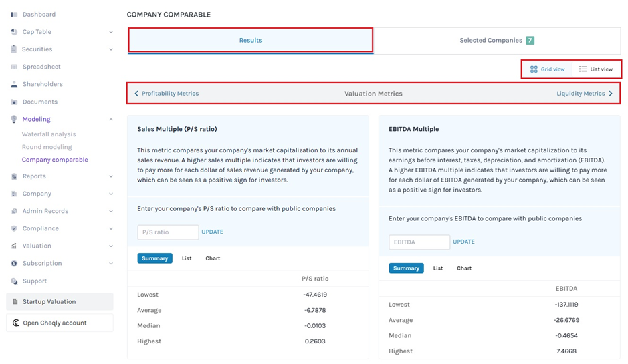The width and height of the screenshot is (628, 364).
Task: Click the EBITDA input field
Action: (x=419, y=242)
